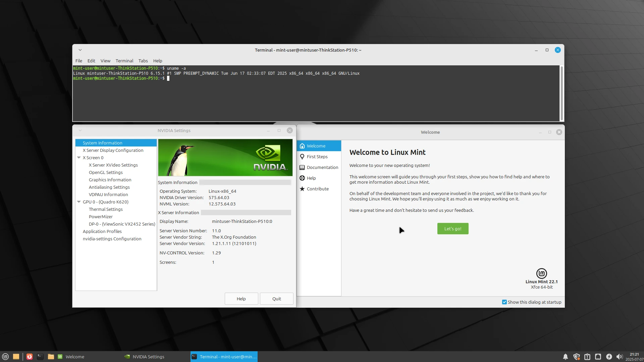Image resolution: width=644 pixels, height=362 pixels.
Task: Select Thermal Settings in the tree
Action: 106,209
